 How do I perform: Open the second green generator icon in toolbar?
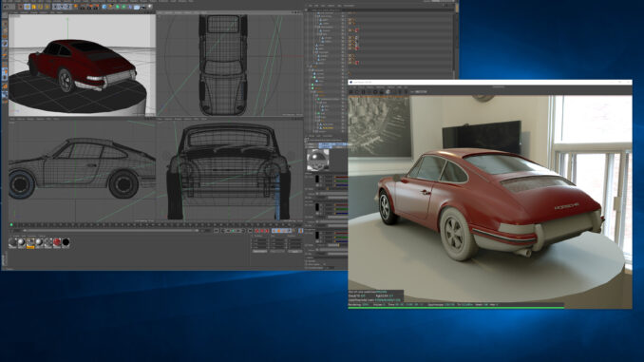(123, 7)
